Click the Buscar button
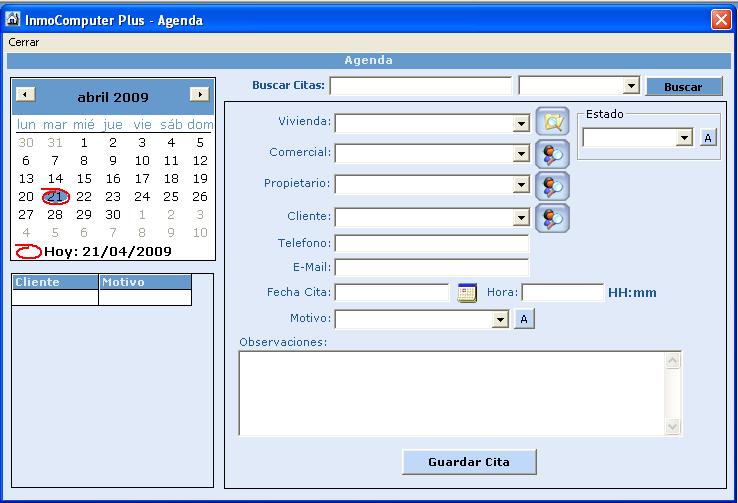 tap(683, 87)
